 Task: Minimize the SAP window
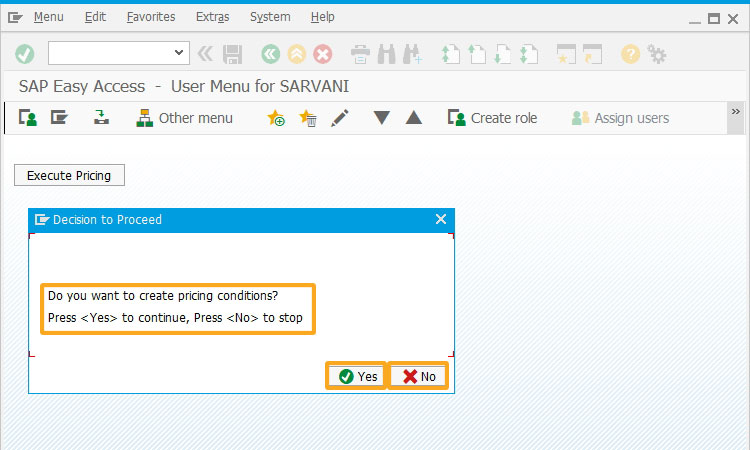pyautogui.click(x=695, y=20)
